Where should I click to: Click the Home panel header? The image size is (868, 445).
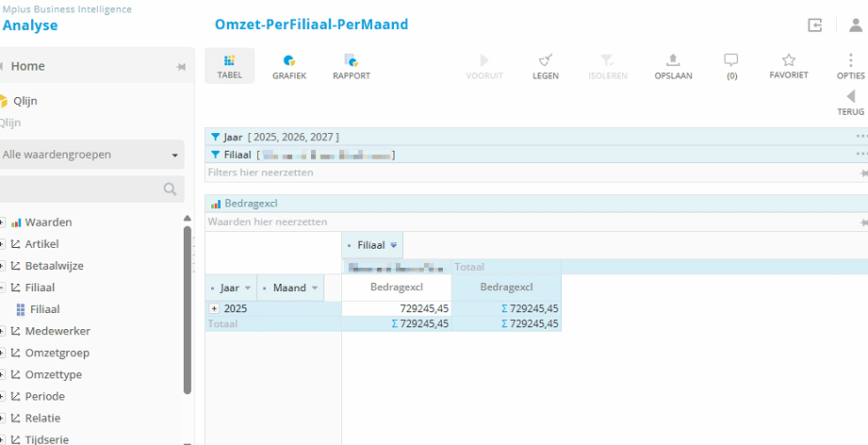pos(97,66)
